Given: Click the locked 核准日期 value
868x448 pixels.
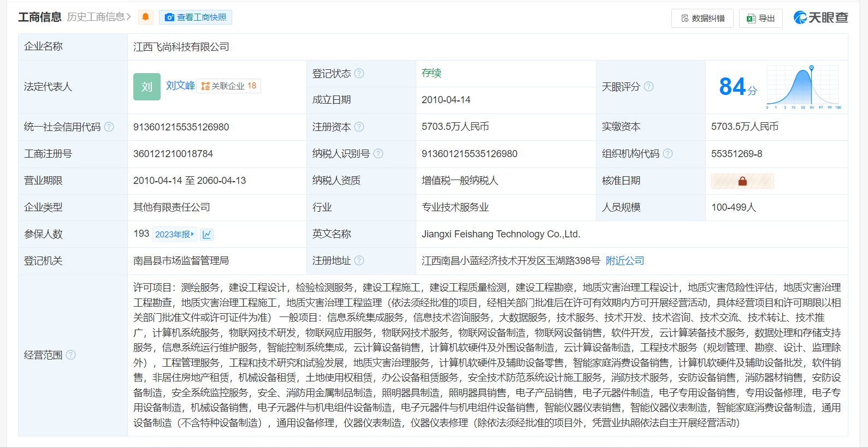Looking at the screenshot, I should [742, 181].
